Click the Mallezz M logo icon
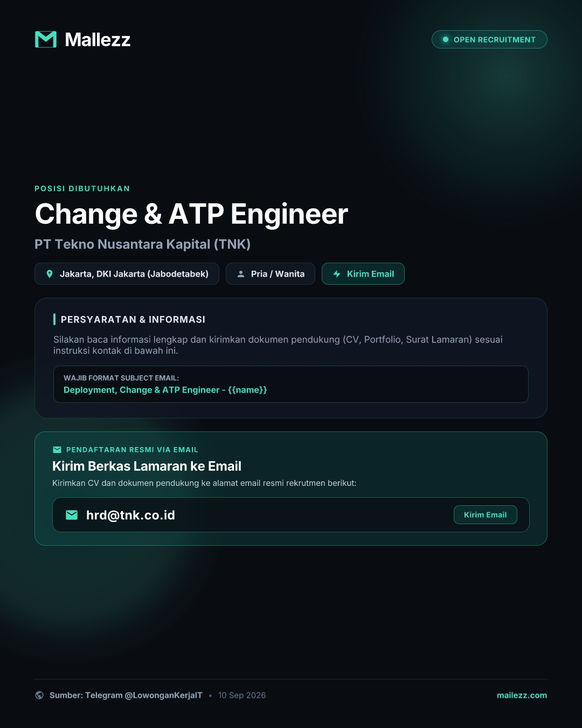Image resolution: width=582 pixels, height=728 pixels. coord(46,39)
